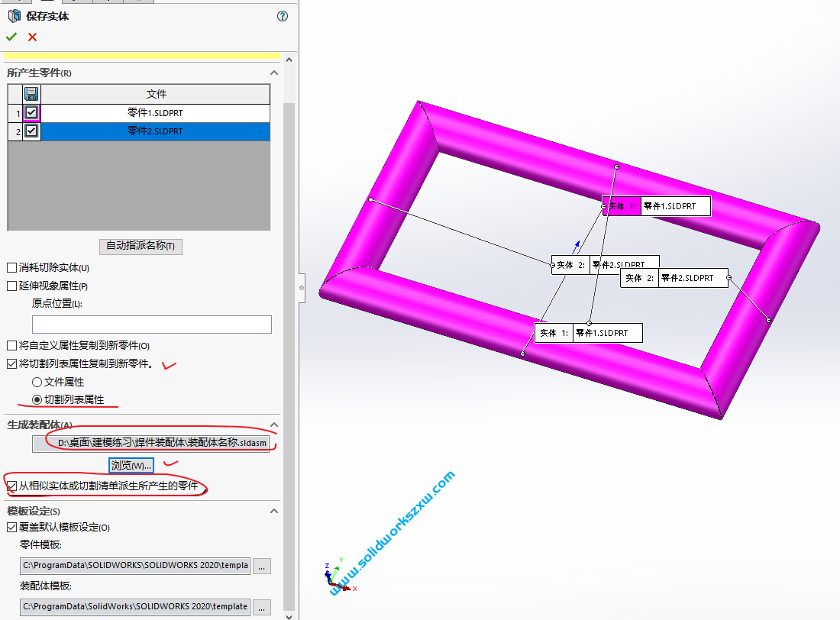Collapse the 模板设定 section
Viewport: 840px width, 620px height.
point(274,510)
